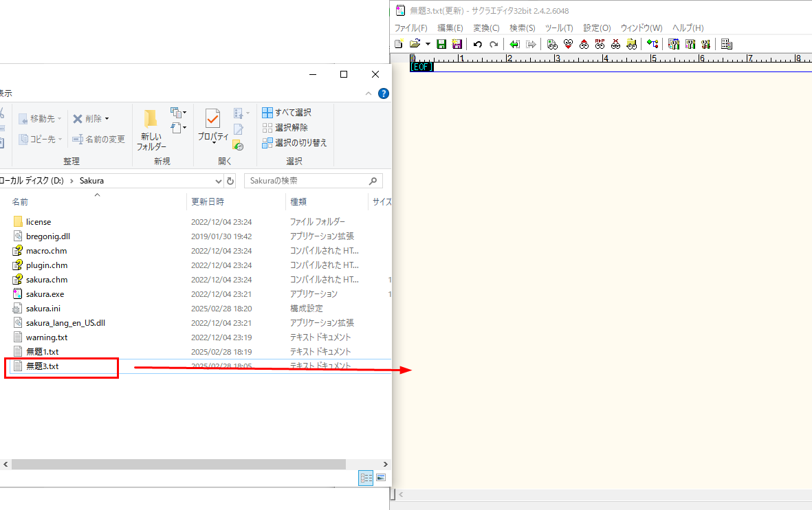Select sakura.exe in the file list
The image size is (812, 510).
point(45,294)
